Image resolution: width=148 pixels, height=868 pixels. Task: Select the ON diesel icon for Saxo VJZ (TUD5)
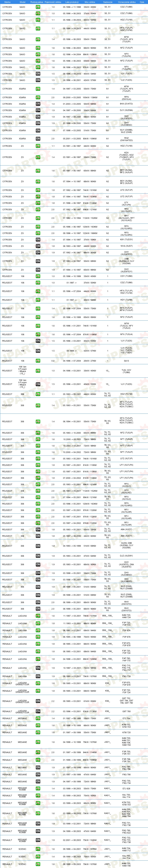[x=38, y=80]
